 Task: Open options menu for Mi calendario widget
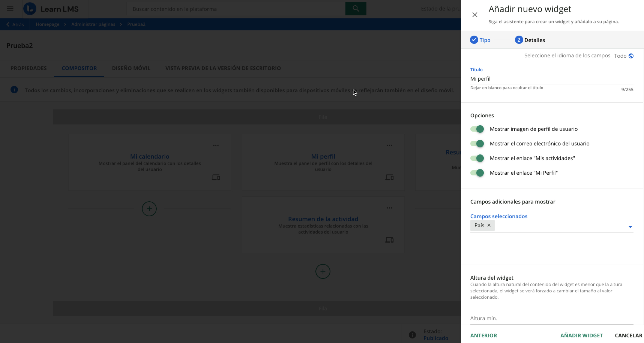[216, 145]
